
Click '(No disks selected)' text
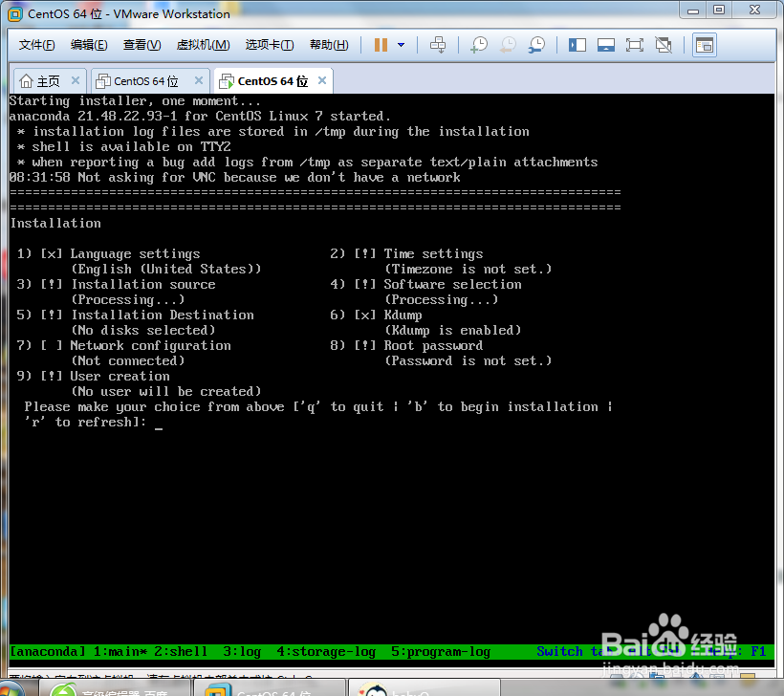pos(143,330)
